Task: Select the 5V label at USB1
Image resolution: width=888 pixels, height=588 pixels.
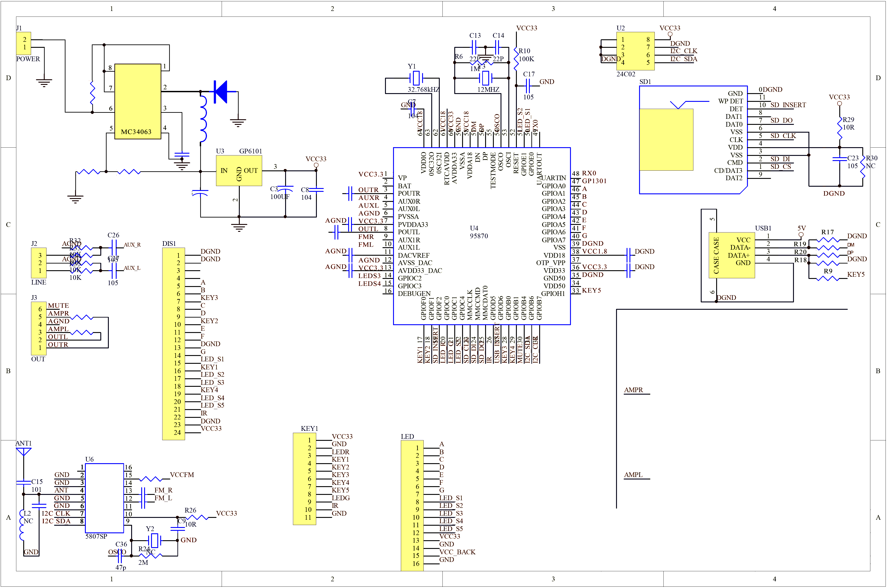Action: tap(801, 228)
